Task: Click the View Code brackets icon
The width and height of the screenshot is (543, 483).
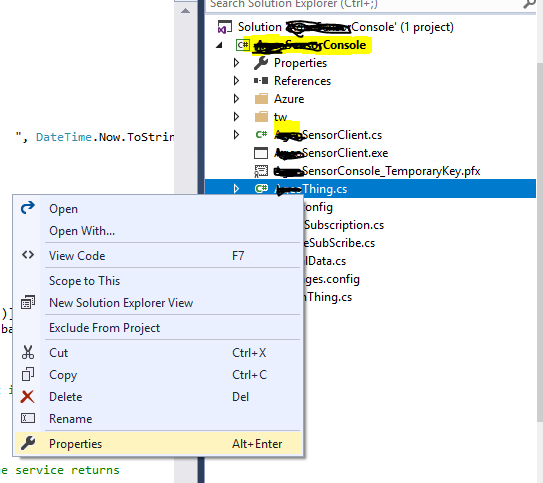Action: [x=28, y=255]
